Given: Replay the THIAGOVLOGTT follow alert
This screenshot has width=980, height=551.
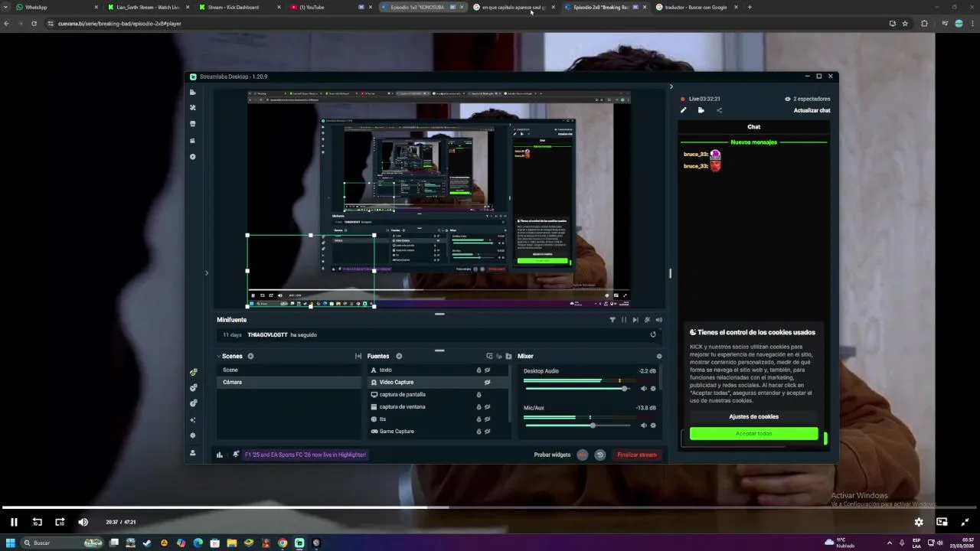Looking at the screenshot, I should coord(653,334).
